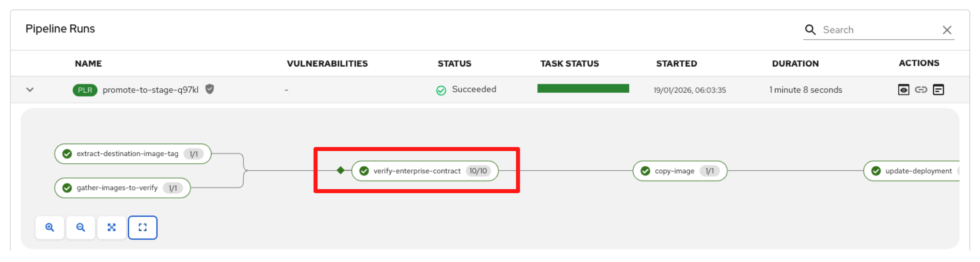Screen dimensions: 980x262
Task: Click the fit-to-screen arrows icon
Action: [112, 227]
